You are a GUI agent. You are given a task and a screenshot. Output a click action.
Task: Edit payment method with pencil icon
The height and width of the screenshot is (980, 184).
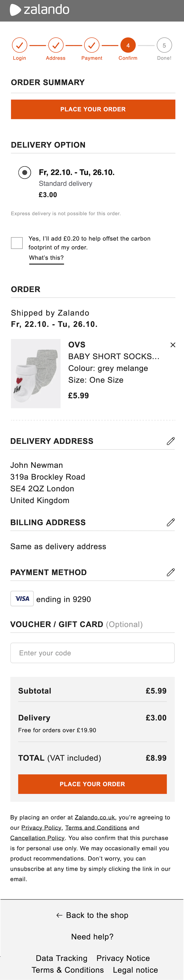click(x=171, y=572)
